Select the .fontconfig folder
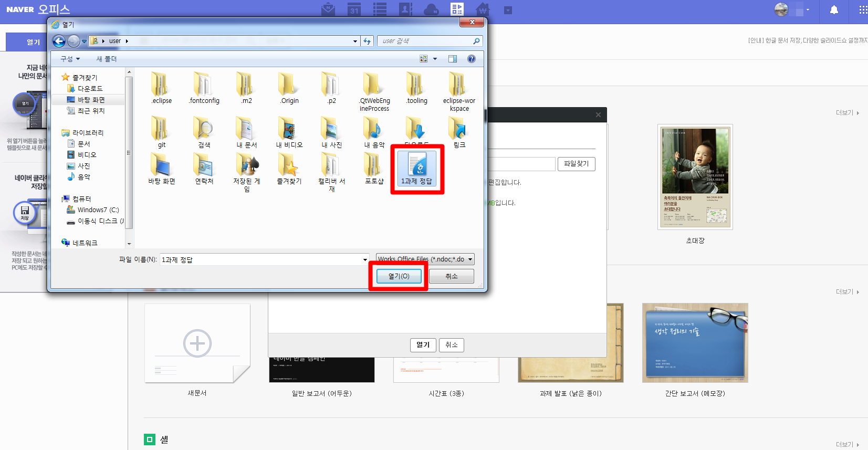The width and height of the screenshot is (868, 450). [204, 88]
